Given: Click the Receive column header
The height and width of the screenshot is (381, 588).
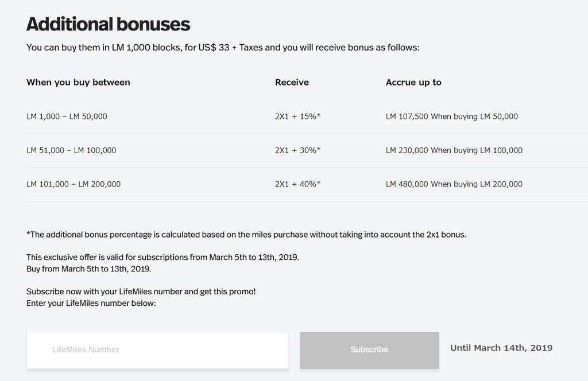Looking at the screenshot, I should coord(292,83).
